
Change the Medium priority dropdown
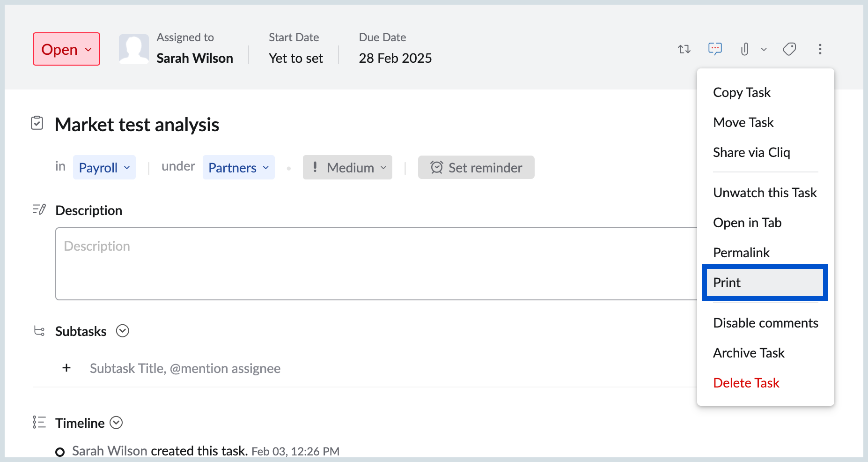347,168
